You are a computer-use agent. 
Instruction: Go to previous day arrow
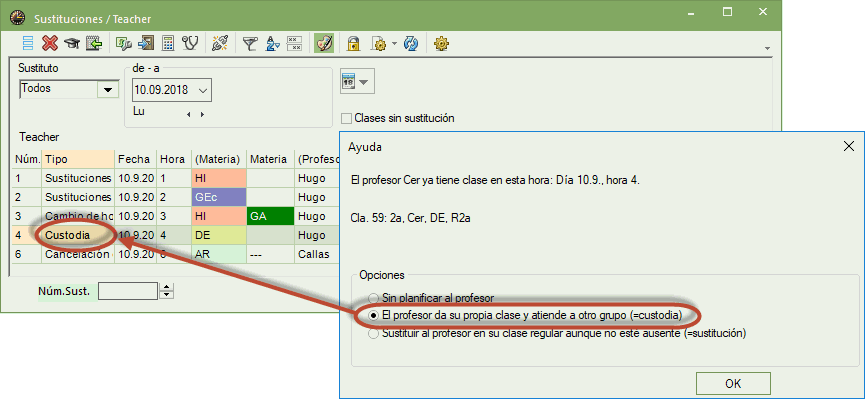[189, 114]
